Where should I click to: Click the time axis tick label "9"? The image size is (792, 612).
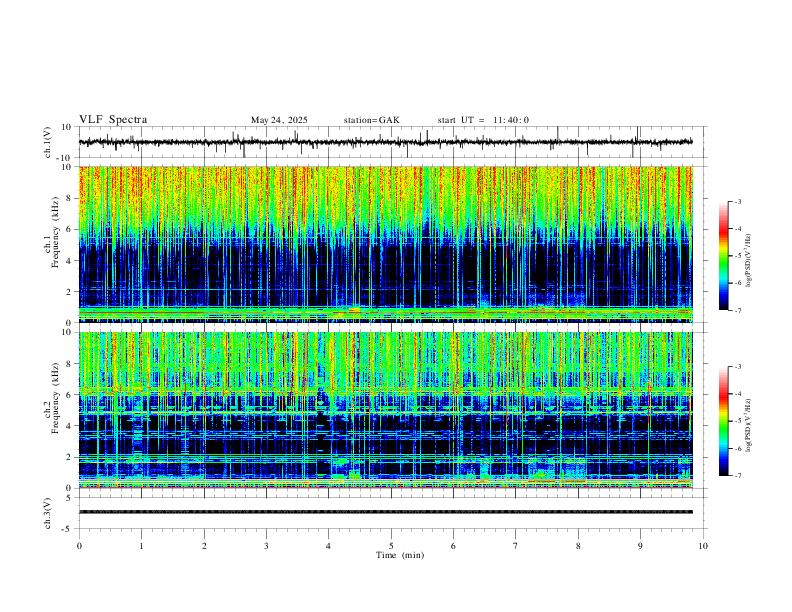coord(640,546)
